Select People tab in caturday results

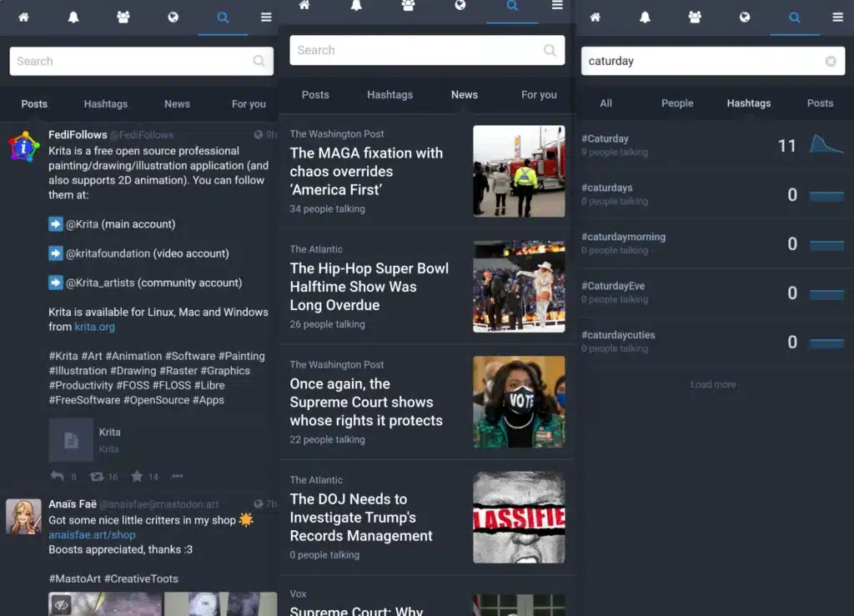pos(677,103)
